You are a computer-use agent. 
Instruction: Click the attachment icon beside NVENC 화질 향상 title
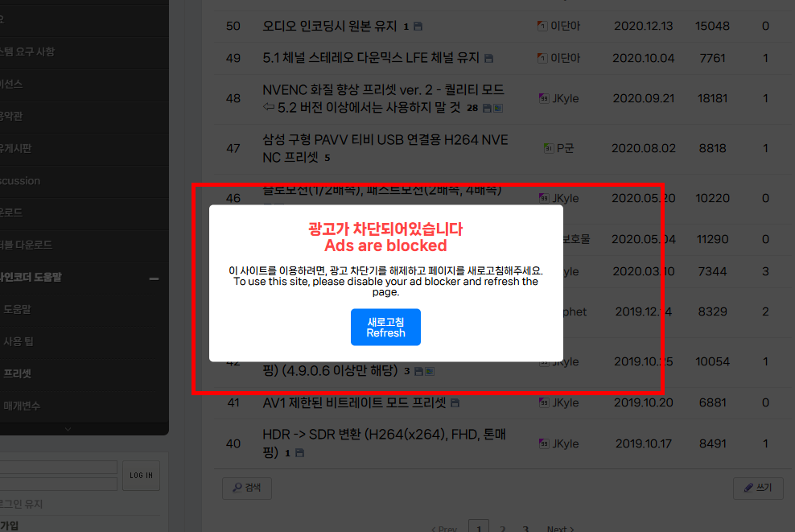(486, 107)
